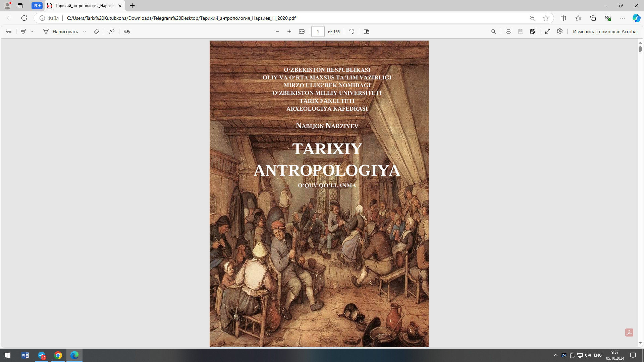Click scrollbar down arrow
Viewport: 644px width, 362px height.
640,343
